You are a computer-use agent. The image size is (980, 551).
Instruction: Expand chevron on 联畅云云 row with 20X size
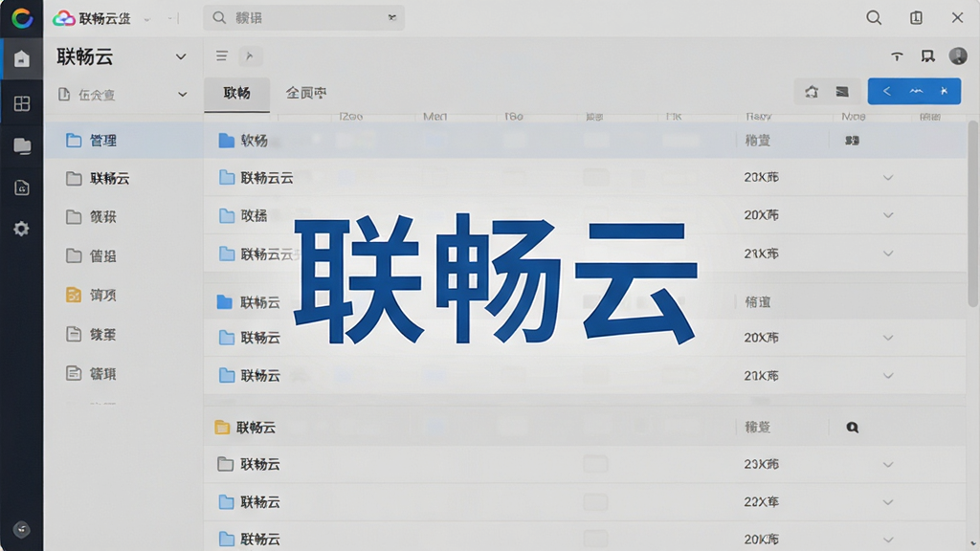click(888, 178)
